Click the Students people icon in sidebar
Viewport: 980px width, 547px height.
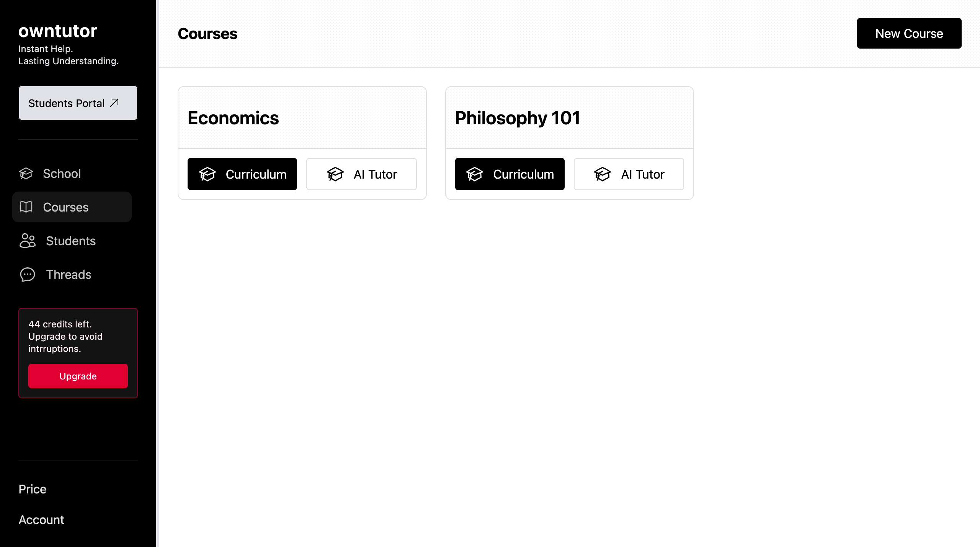click(27, 241)
